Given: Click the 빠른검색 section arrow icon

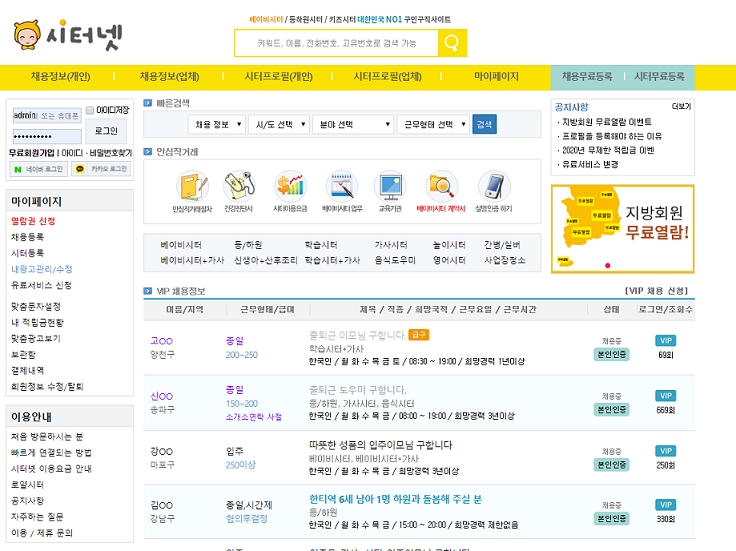Looking at the screenshot, I should [148, 103].
